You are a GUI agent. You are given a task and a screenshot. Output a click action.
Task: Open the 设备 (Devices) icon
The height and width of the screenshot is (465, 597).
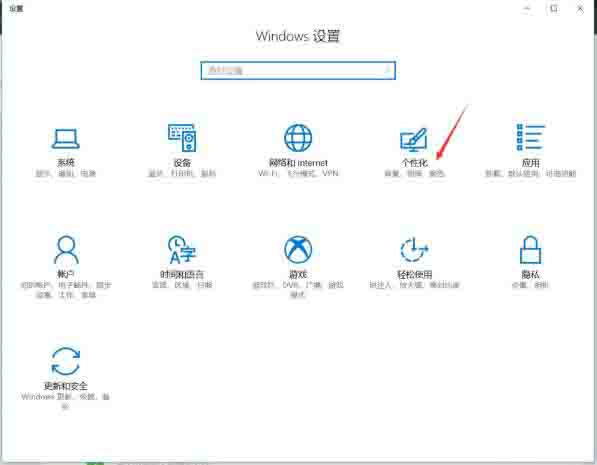pos(182,137)
